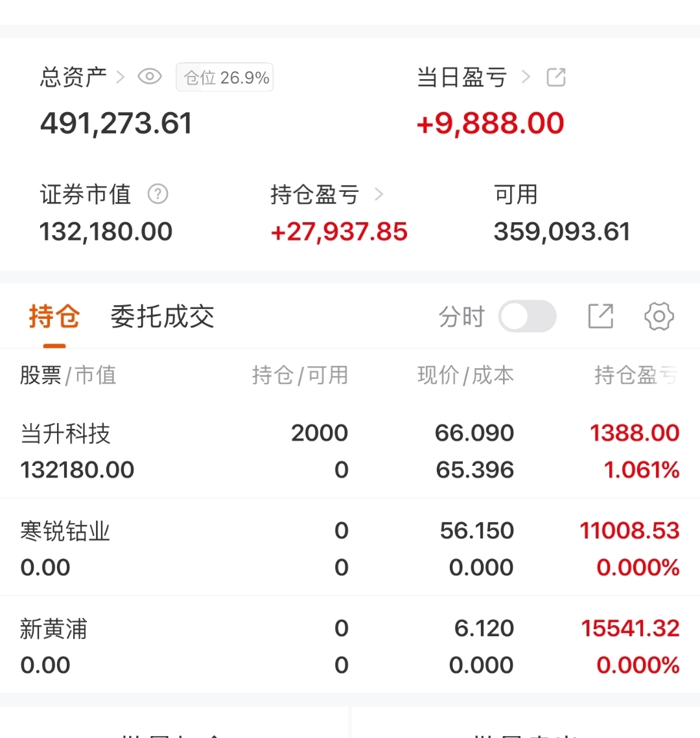Open holdings settings gear icon
Viewport: 700px width, 738px height.
click(659, 317)
